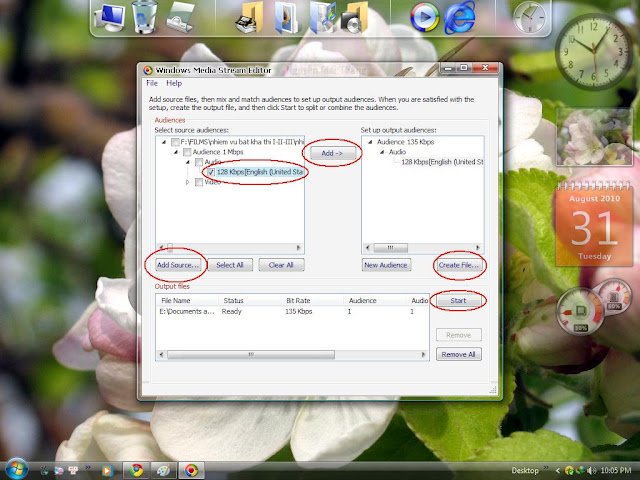
Task: Check the F:\FILMS source file checkbox
Action: point(175,142)
